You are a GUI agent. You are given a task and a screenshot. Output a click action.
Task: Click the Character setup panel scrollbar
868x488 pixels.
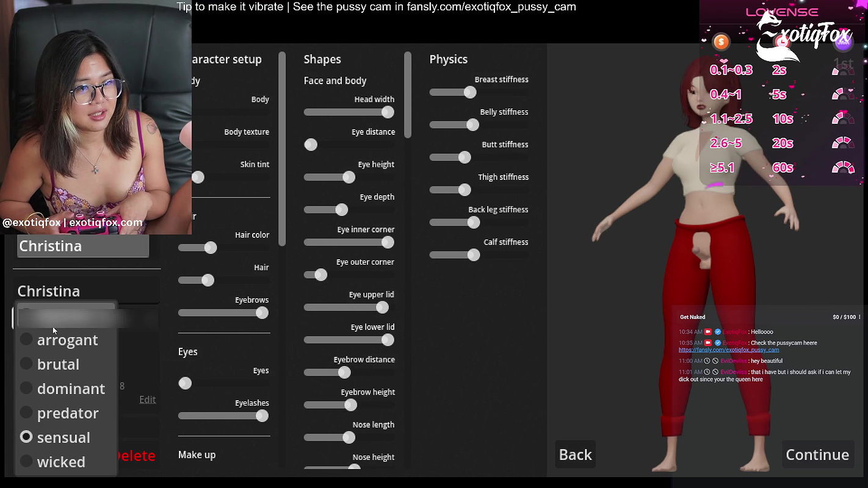(282, 149)
